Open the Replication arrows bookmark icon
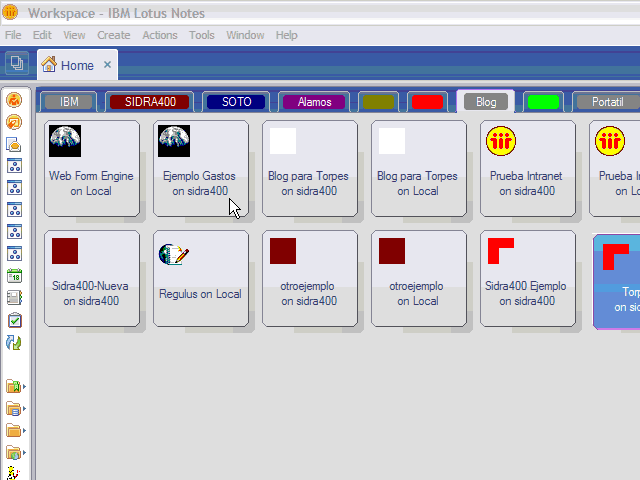This screenshot has width=640, height=480. tap(14, 342)
